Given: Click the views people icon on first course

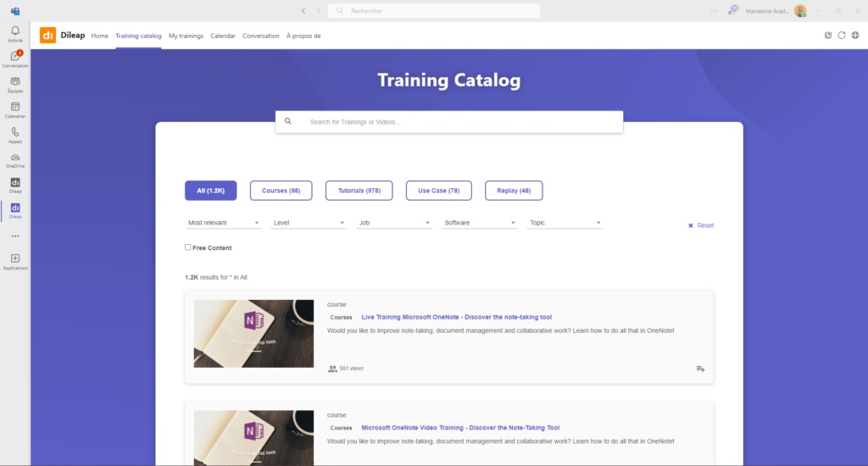Looking at the screenshot, I should [x=332, y=369].
